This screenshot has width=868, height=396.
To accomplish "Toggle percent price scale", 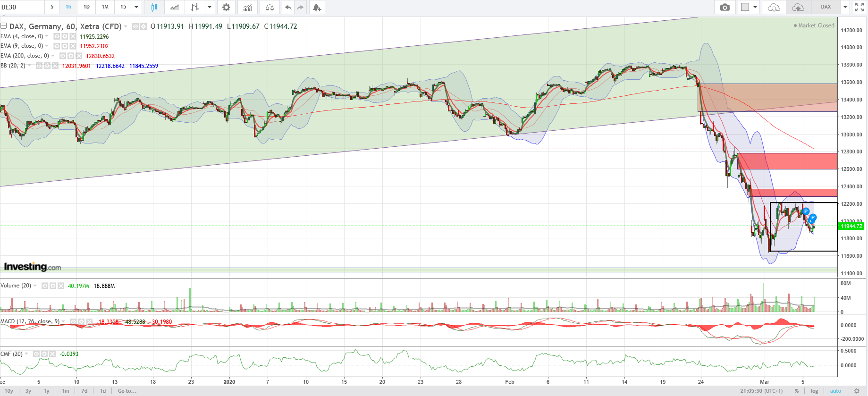I will click(797, 391).
